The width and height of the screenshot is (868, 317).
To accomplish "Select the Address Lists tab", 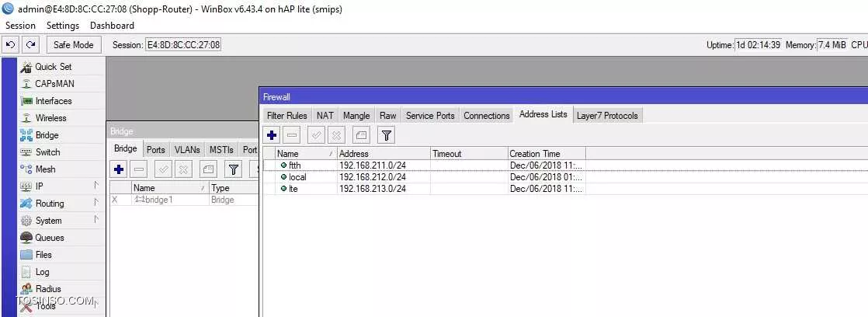I will point(543,115).
